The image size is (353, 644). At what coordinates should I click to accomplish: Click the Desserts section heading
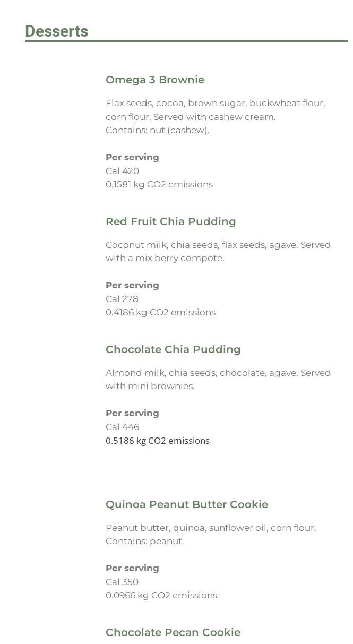(x=56, y=31)
